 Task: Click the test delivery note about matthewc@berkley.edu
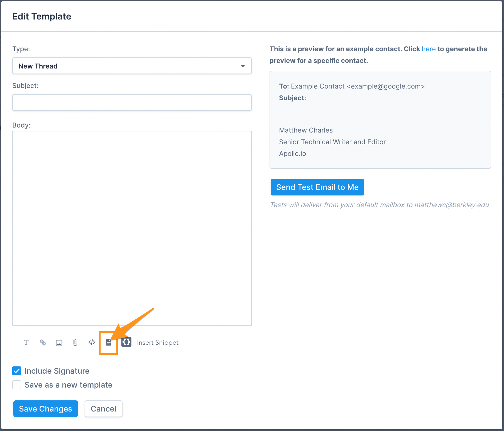[380, 205]
